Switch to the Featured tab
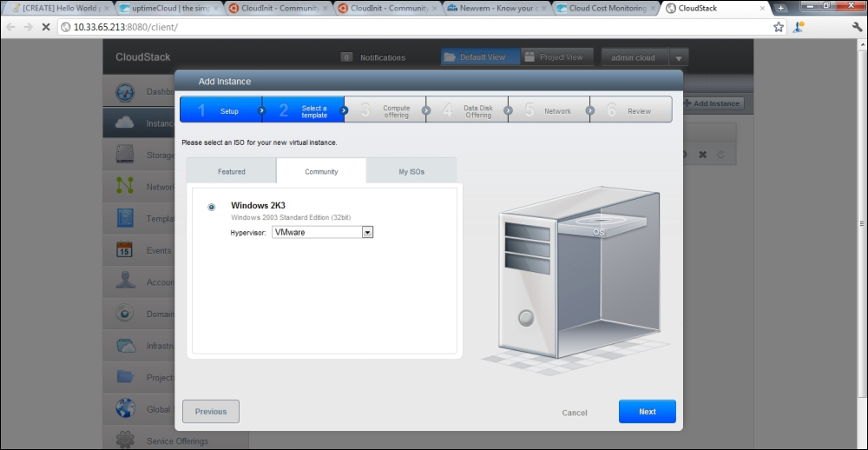This screenshot has width=868, height=450. (231, 171)
